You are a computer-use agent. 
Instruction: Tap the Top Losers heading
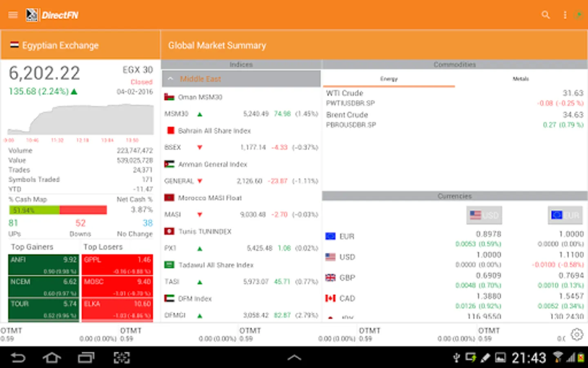pos(103,247)
